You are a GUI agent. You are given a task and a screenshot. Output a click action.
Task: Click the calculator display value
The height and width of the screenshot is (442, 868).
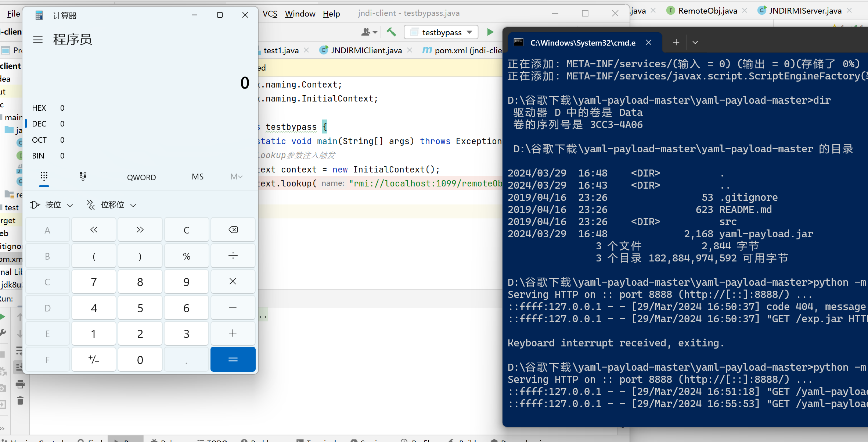(245, 83)
